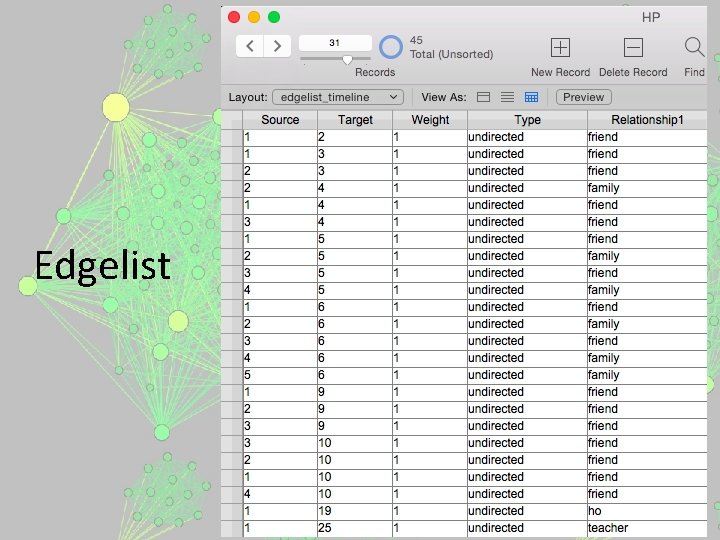Click the New Record plus icon
720x540 pixels.
(560, 47)
